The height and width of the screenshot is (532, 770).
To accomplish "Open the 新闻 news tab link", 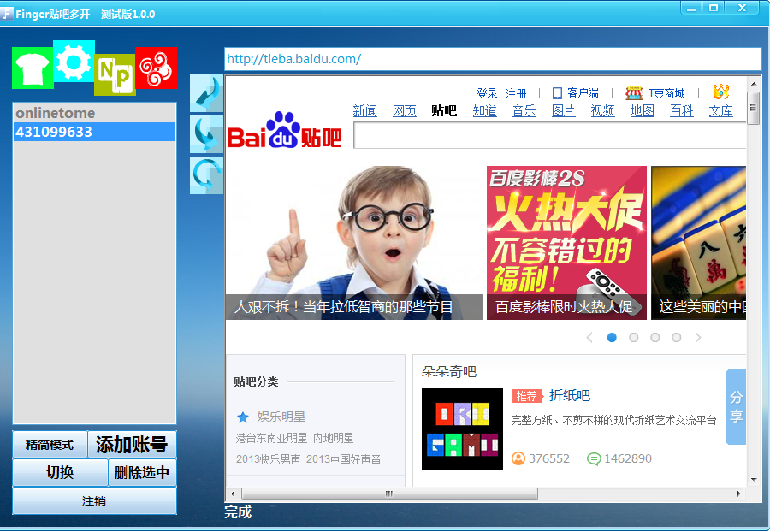I will (x=364, y=111).
